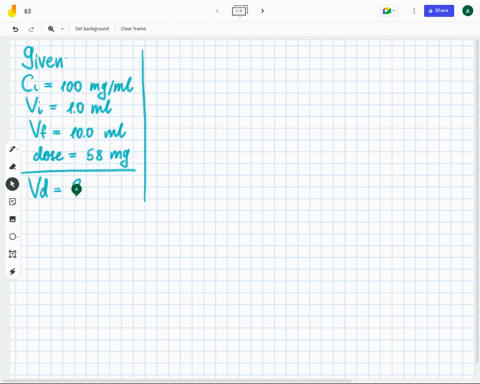Insert an image
This screenshot has width=480, height=384.
click(x=12, y=219)
